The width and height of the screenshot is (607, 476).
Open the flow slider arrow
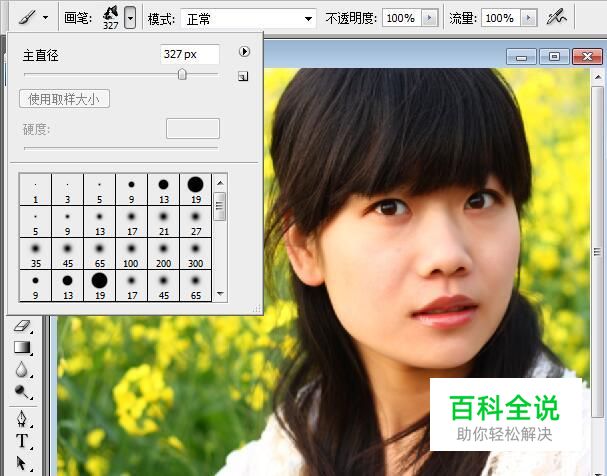point(529,18)
